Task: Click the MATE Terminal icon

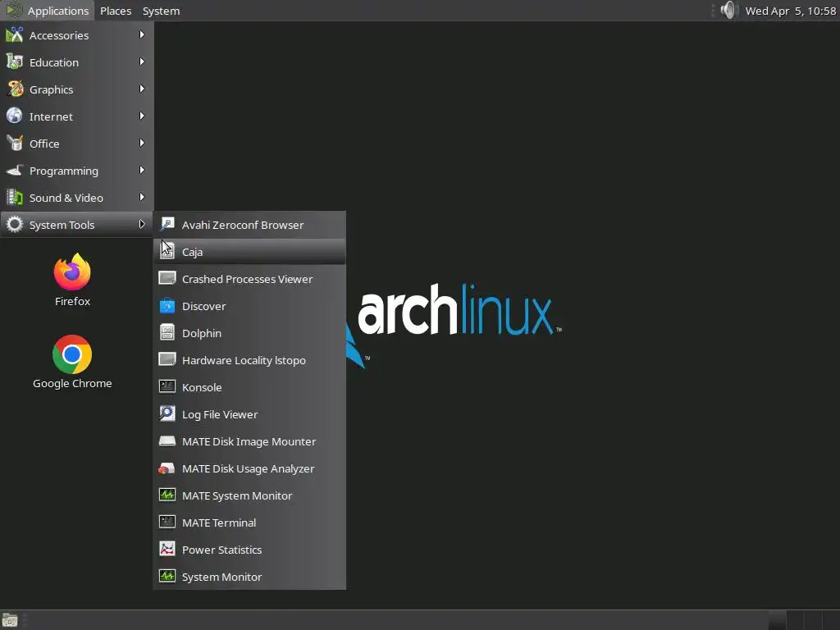Action: coord(167,523)
